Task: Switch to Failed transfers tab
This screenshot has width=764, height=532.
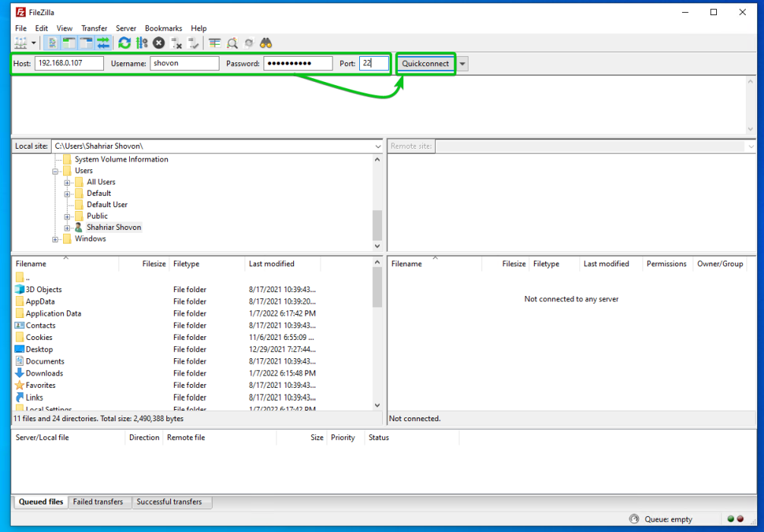Action: pyautogui.click(x=98, y=502)
